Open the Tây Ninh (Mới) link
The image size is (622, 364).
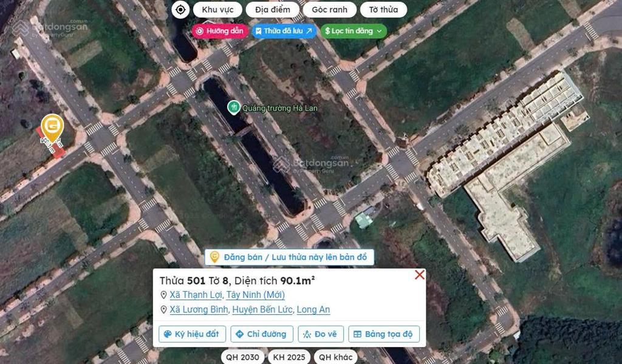pos(255,295)
